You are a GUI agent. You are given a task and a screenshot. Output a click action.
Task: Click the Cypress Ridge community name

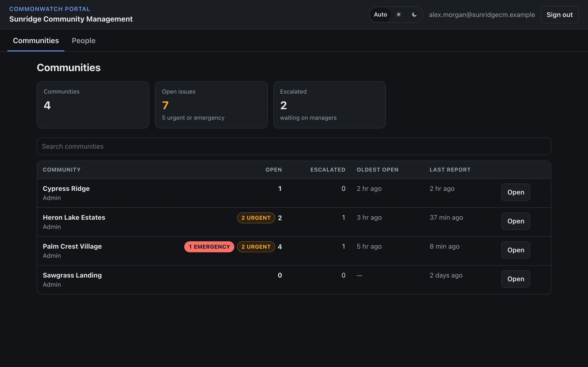point(66,189)
